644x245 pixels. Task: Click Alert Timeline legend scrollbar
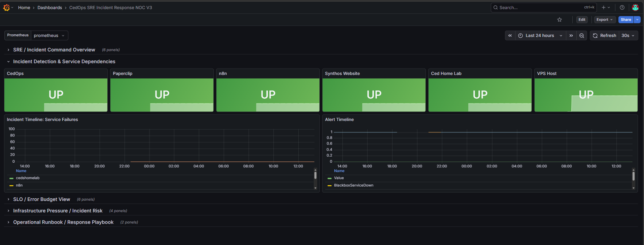[634, 176]
